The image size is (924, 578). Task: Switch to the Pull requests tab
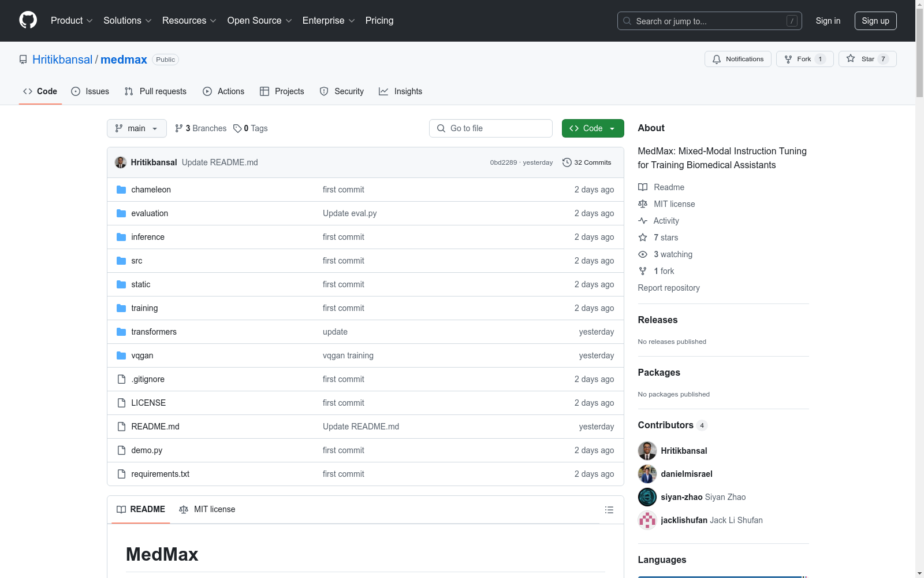tap(155, 91)
